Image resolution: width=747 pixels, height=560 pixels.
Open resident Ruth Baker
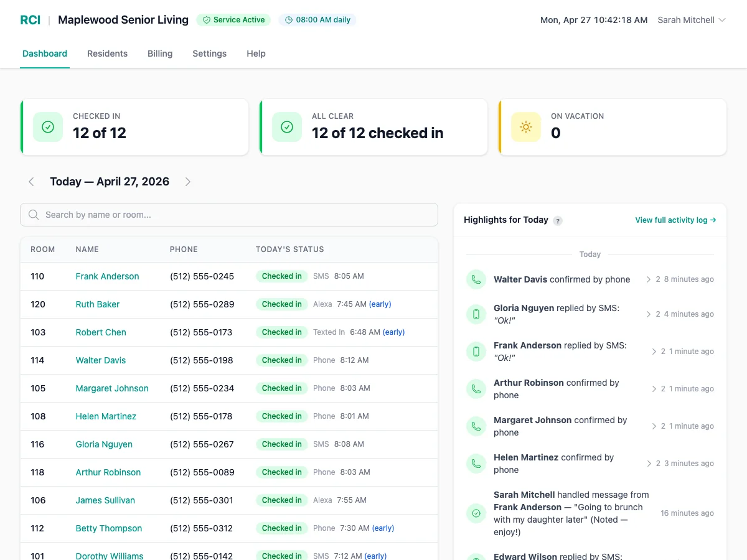coord(98,304)
